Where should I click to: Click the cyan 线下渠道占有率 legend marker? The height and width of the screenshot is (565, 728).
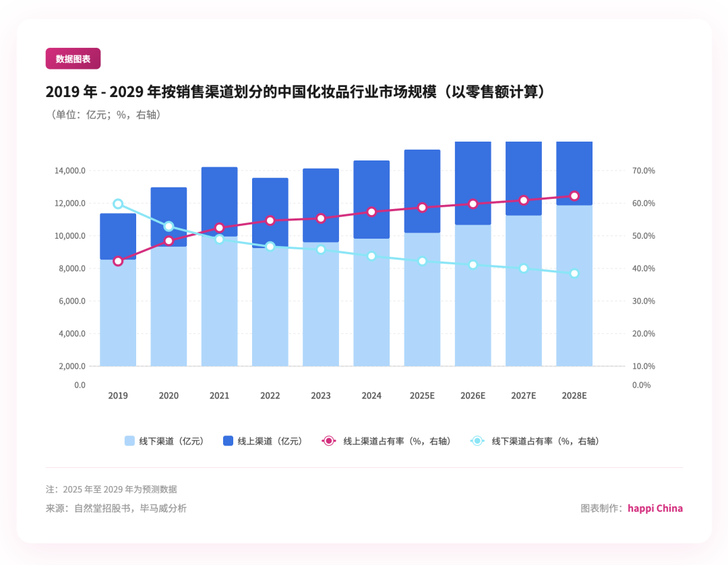[477, 441]
